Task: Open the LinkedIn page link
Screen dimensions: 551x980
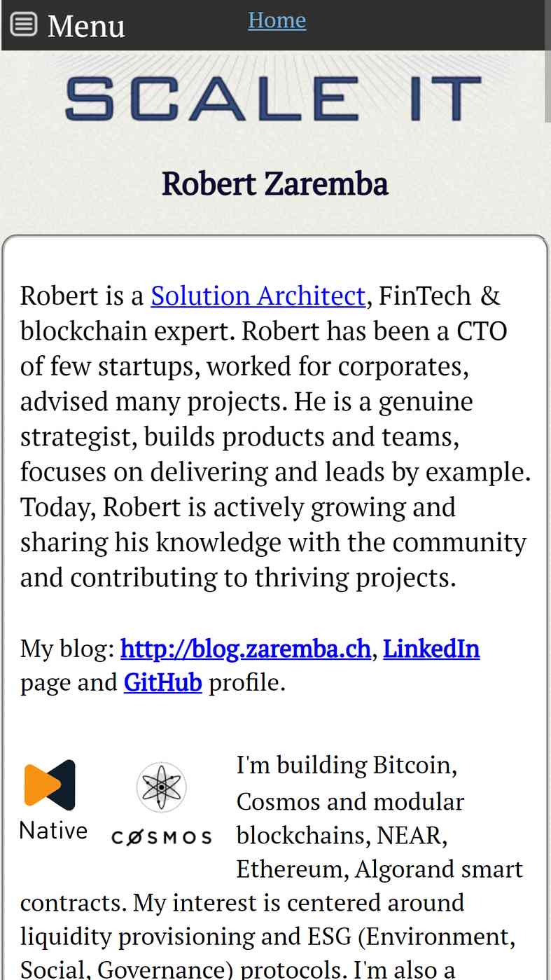Action: 431,649
